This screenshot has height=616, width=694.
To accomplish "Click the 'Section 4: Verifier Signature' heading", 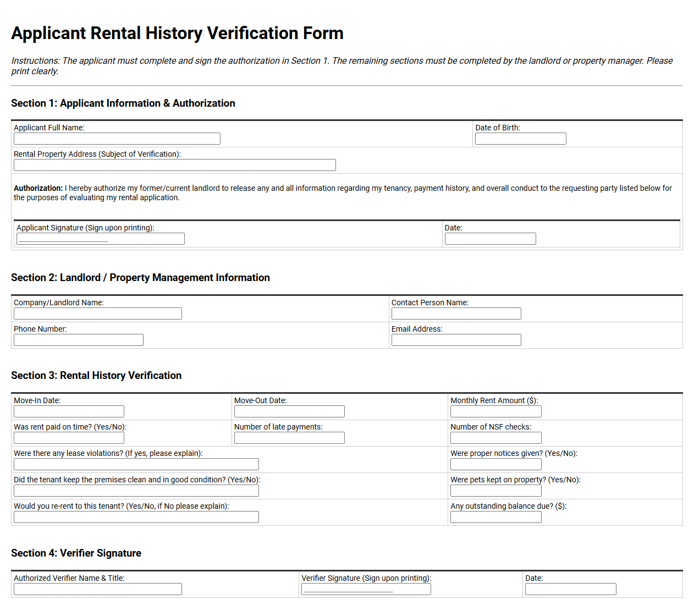I will (76, 553).
